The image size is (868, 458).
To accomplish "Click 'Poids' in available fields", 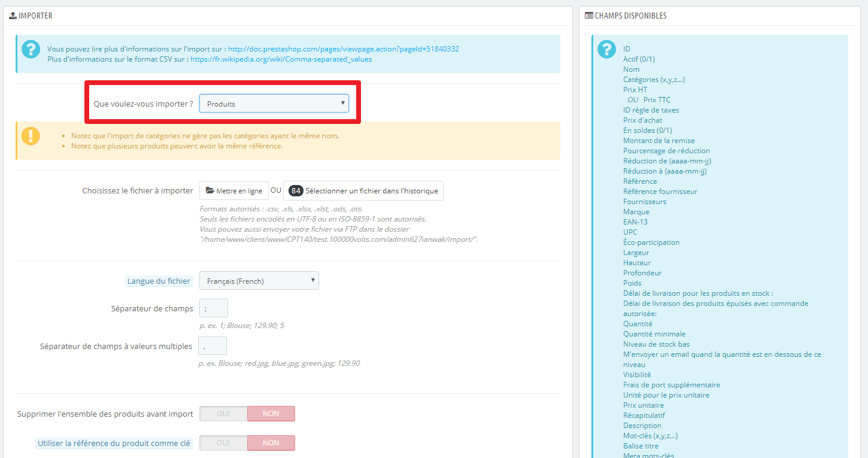I will (x=632, y=283).
